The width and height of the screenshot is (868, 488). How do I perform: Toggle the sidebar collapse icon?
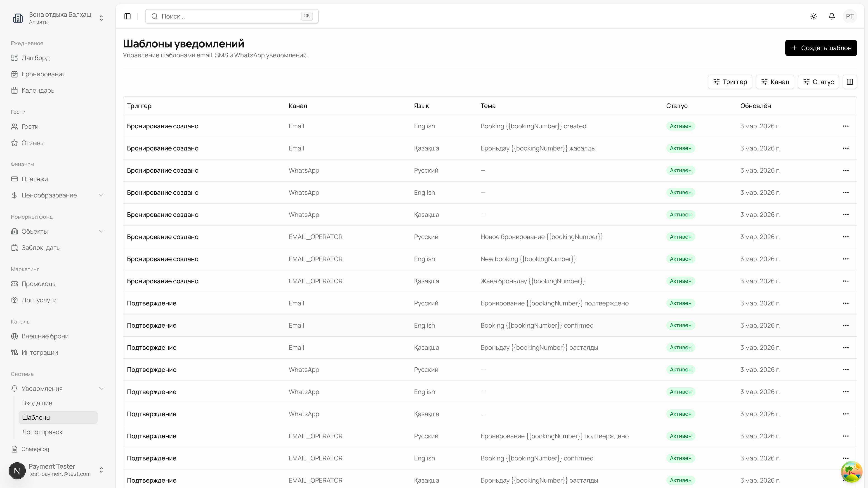[x=127, y=16]
